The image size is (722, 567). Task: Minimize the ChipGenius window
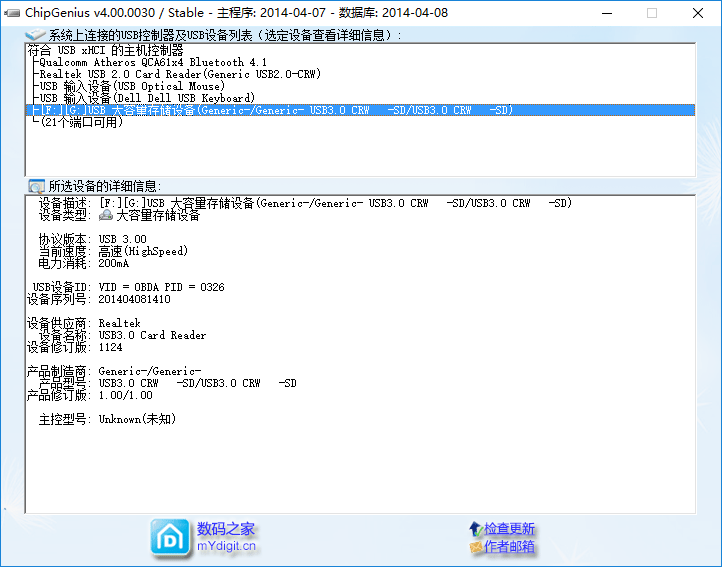[x=607, y=13]
